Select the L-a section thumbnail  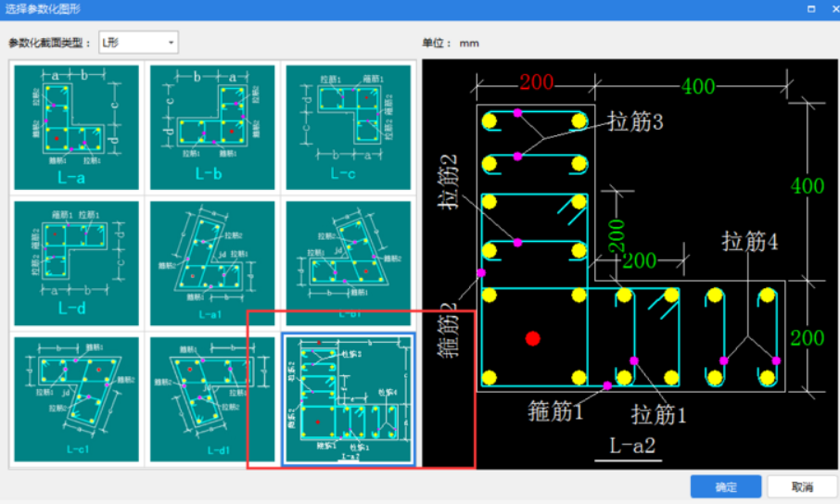76,128
